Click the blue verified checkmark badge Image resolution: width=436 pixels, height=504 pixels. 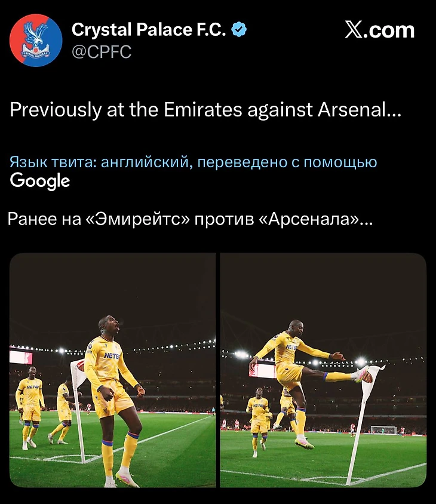(x=240, y=29)
